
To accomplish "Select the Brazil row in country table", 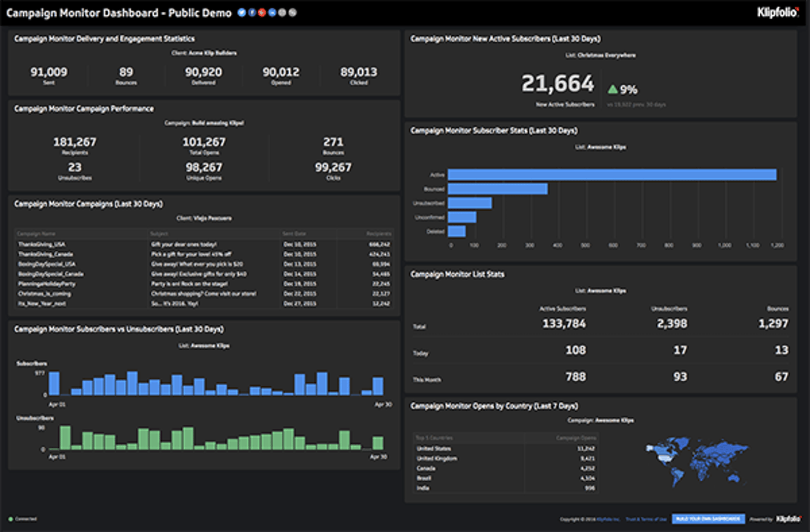I will pyautogui.click(x=506, y=478).
